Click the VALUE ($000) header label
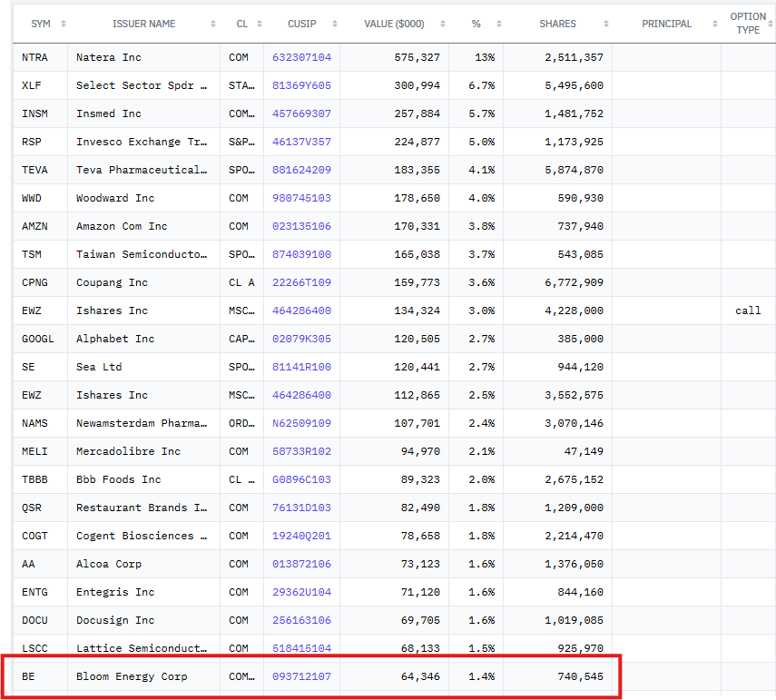 pos(394,24)
